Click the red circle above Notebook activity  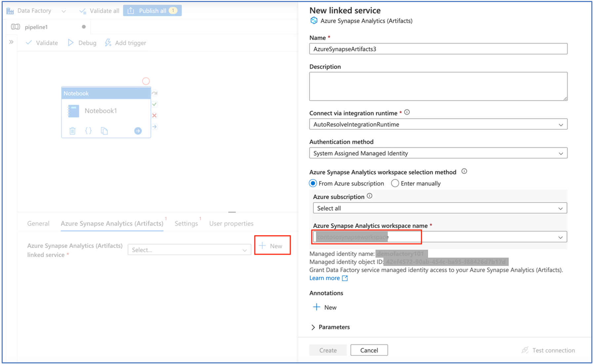pyautogui.click(x=146, y=81)
